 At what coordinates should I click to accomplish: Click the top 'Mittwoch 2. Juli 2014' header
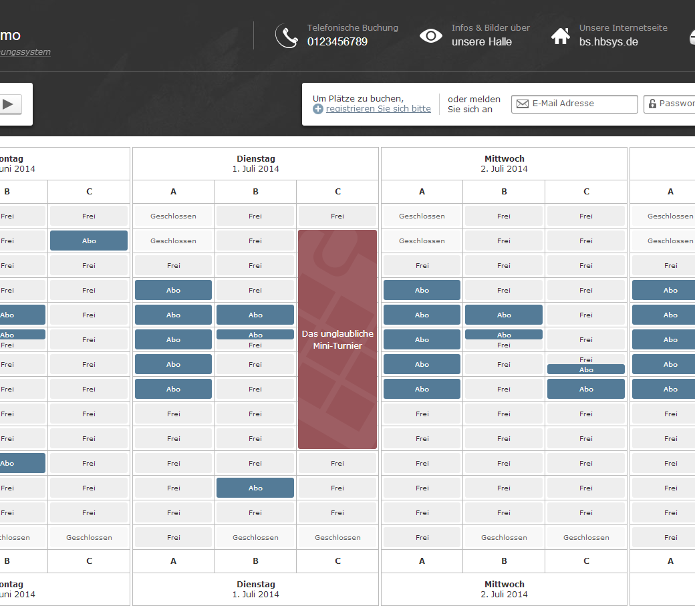coord(504,164)
